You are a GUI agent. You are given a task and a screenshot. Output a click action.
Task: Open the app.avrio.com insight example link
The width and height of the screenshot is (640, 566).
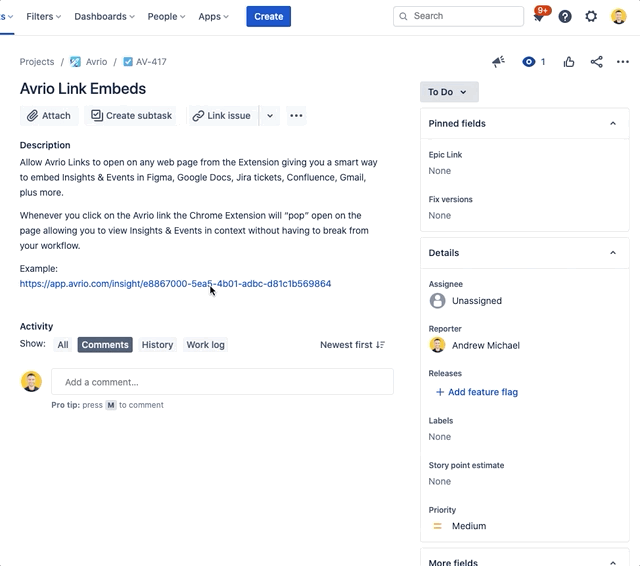176,284
